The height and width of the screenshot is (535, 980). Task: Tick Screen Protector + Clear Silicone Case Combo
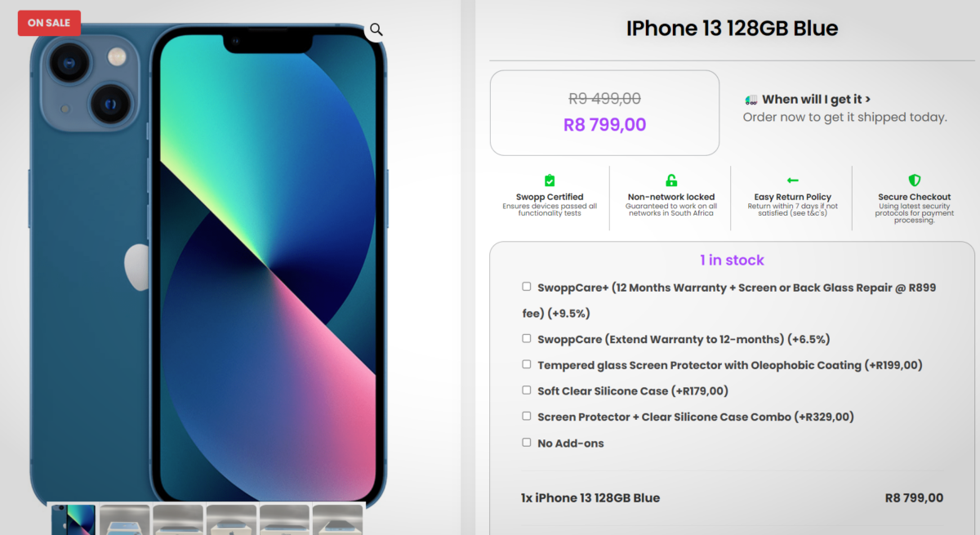click(x=527, y=417)
